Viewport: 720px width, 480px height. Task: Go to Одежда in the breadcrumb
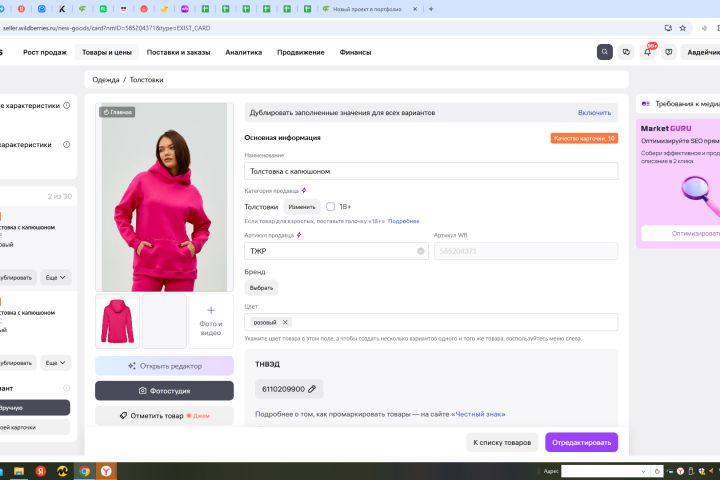click(x=106, y=79)
